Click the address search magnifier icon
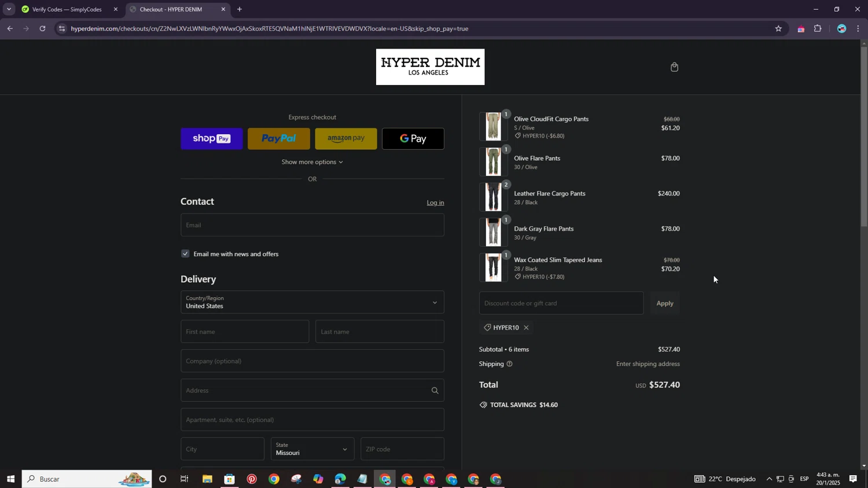Screen dimensions: 868x488 [x=435, y=391]
